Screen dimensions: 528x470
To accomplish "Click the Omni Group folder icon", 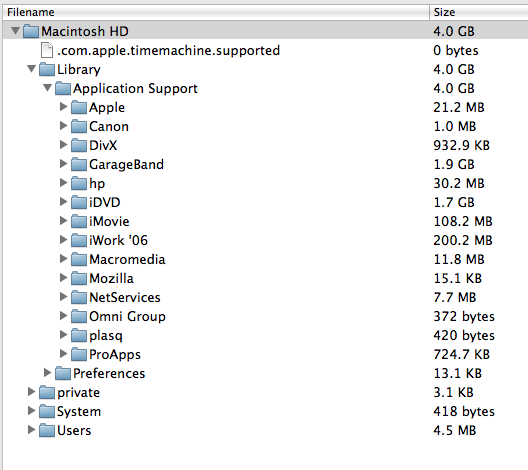I will point(79,316).
